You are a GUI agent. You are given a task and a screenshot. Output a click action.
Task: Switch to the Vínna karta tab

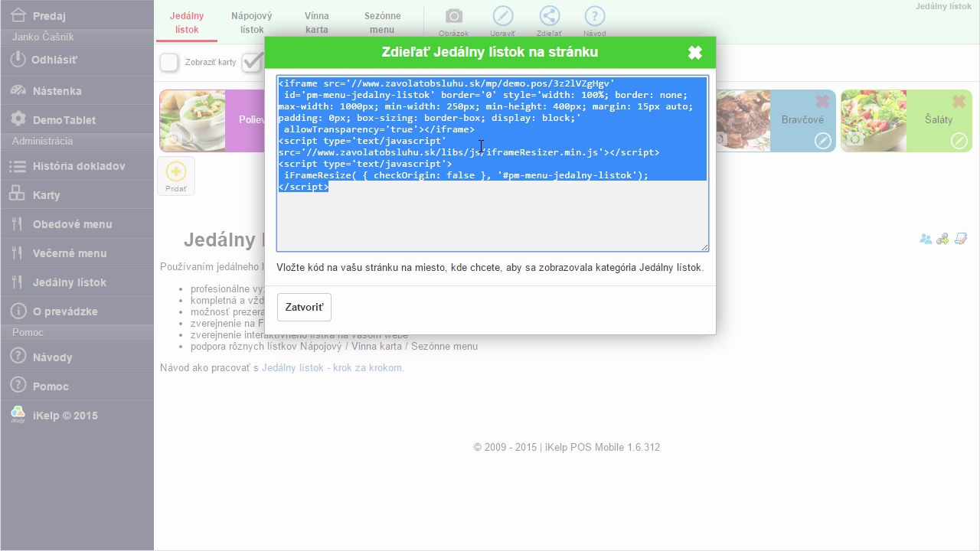(316, 22)
